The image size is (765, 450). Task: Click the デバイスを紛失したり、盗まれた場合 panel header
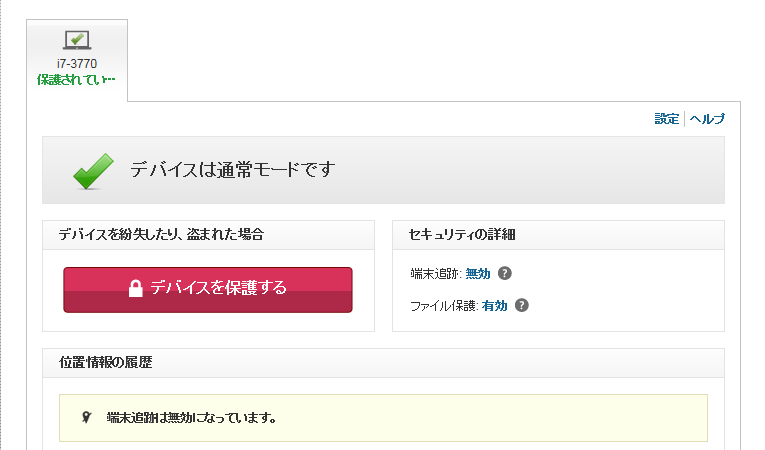click(161, 235)
